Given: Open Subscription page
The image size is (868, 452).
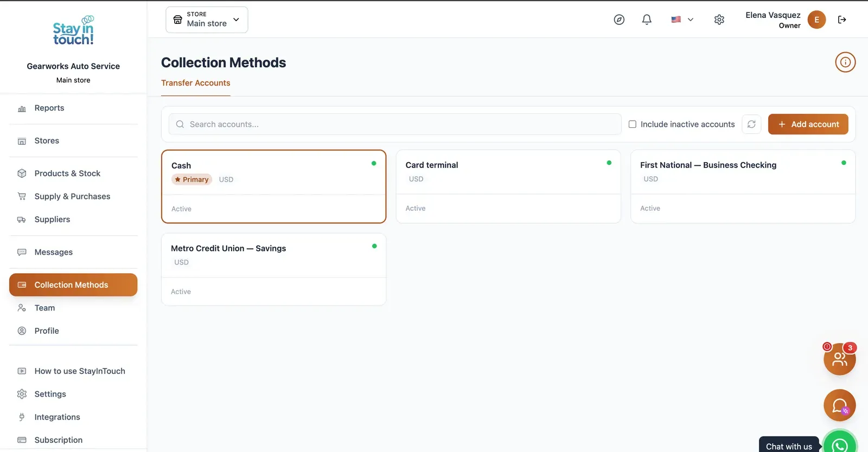Looking at the screenshot, I should 73,440.
